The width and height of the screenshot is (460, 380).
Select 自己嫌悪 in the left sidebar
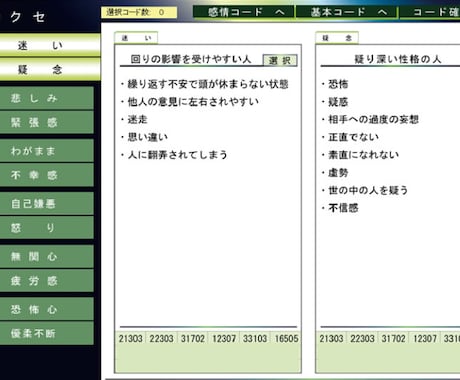[x=46, y=203]
